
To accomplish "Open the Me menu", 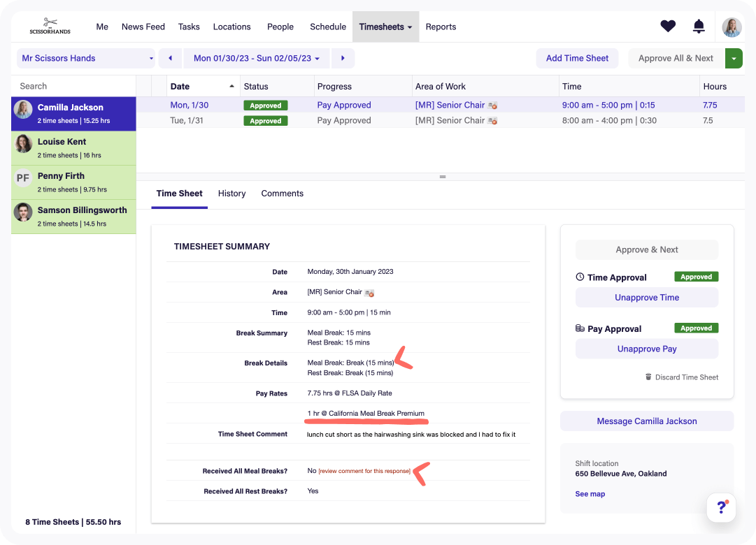I will coord(102,27).
